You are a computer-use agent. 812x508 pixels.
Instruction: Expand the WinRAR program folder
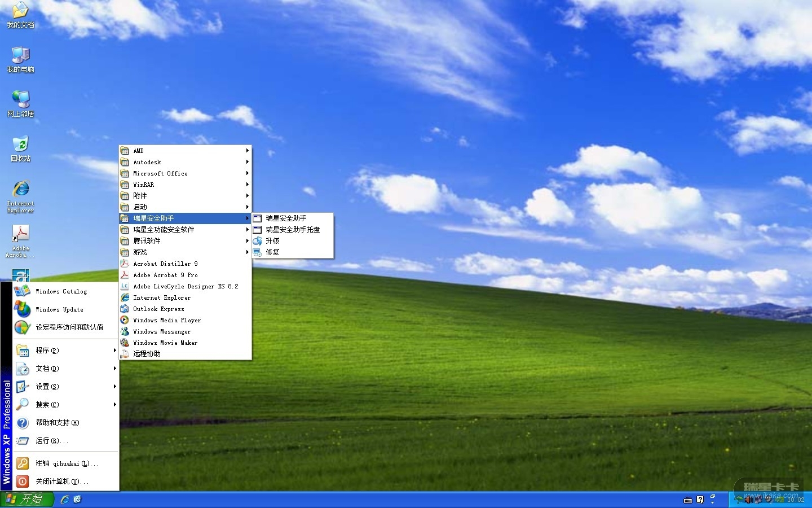(143, 185)
